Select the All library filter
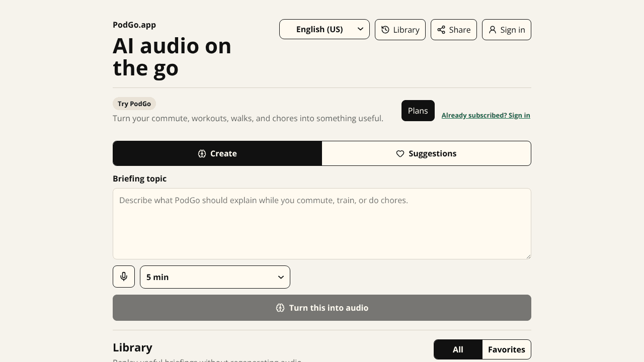 458,349
